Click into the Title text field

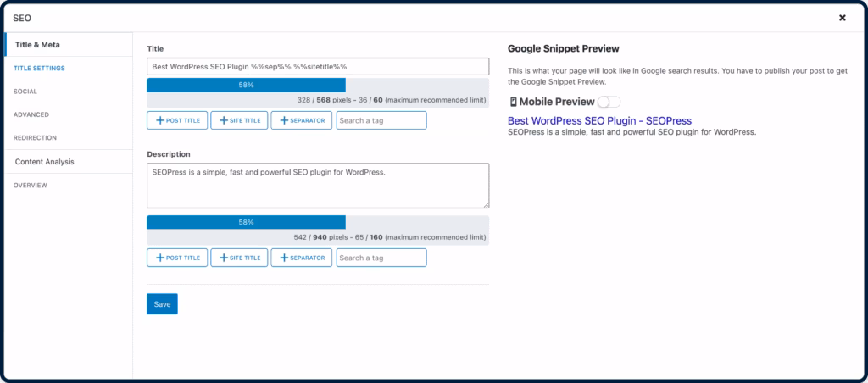click(x=318, y=67)
